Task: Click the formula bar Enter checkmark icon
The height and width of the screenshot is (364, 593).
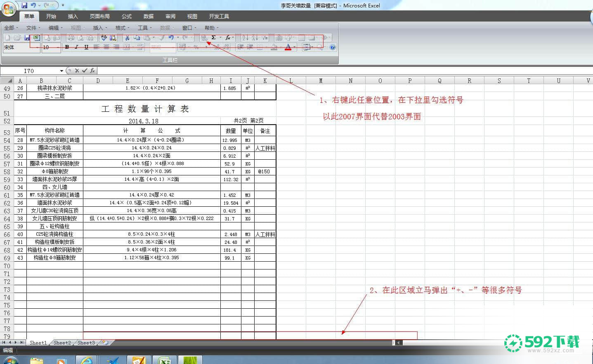Action: click(85, 71)
